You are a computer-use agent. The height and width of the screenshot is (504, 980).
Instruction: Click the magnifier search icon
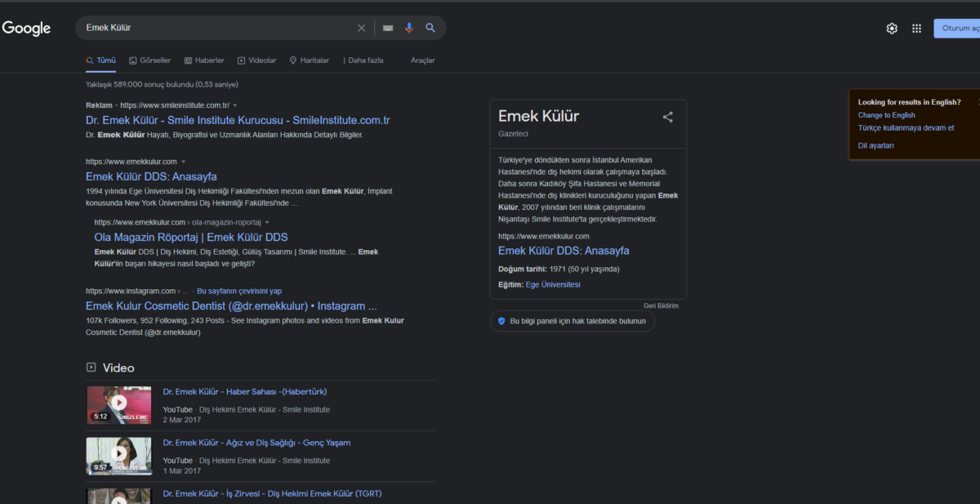tap(430, 28)
